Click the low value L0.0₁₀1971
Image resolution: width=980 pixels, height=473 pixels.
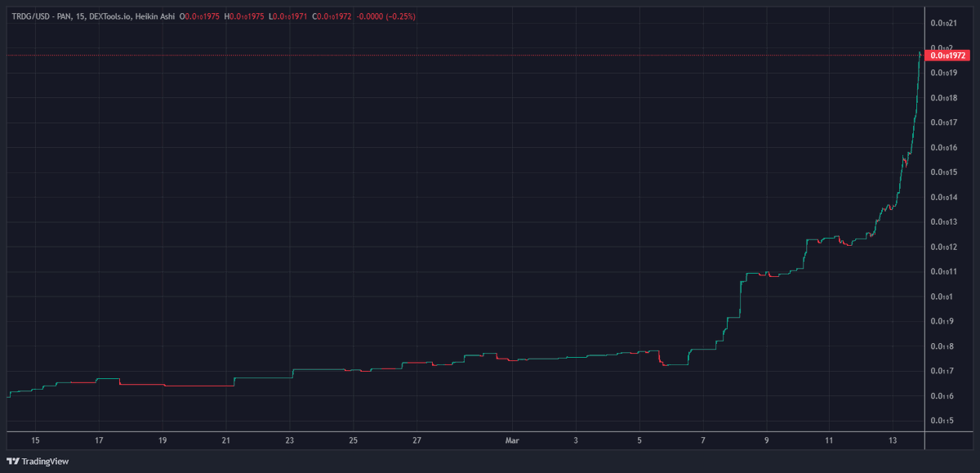click(287, 16)
